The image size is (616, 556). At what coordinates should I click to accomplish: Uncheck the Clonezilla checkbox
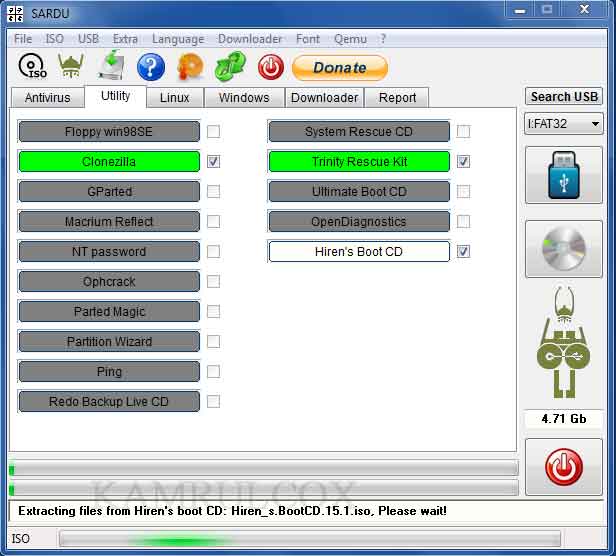213,161
